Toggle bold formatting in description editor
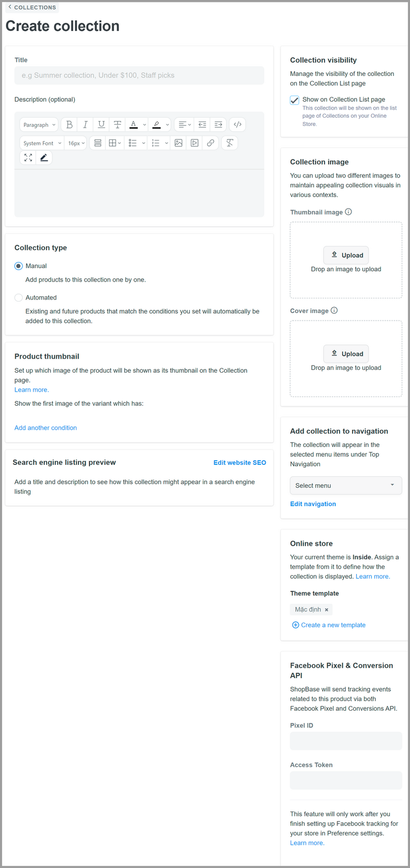Screen dimensions: 410x868 [x=69, y=125]
